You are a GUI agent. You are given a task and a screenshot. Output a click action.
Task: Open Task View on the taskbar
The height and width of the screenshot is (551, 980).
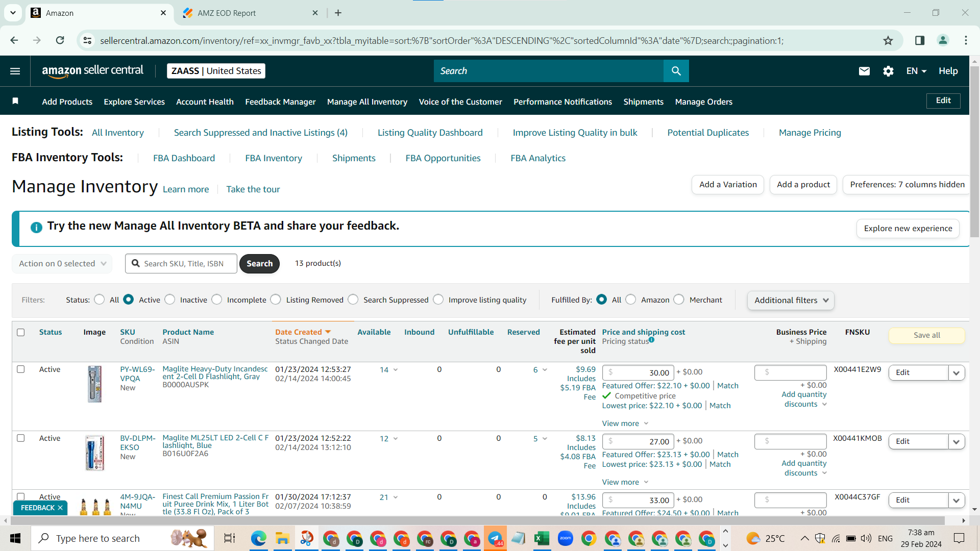230,538
